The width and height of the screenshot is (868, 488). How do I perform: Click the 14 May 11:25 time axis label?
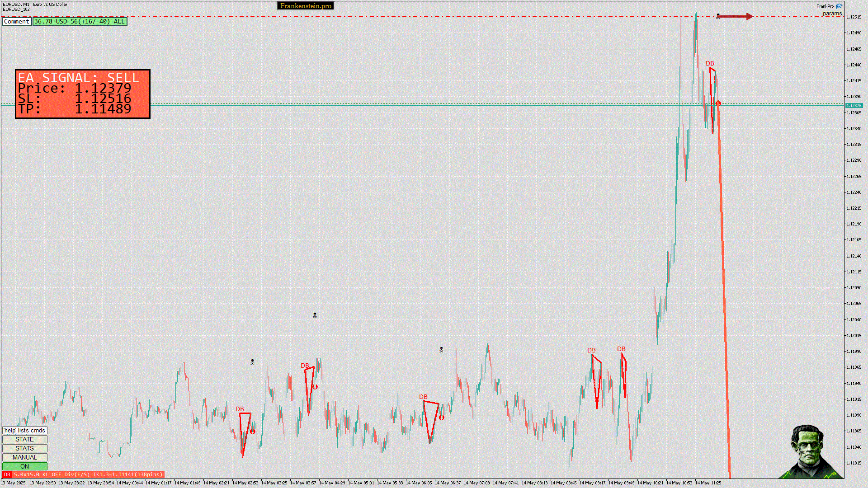(708, 483)
